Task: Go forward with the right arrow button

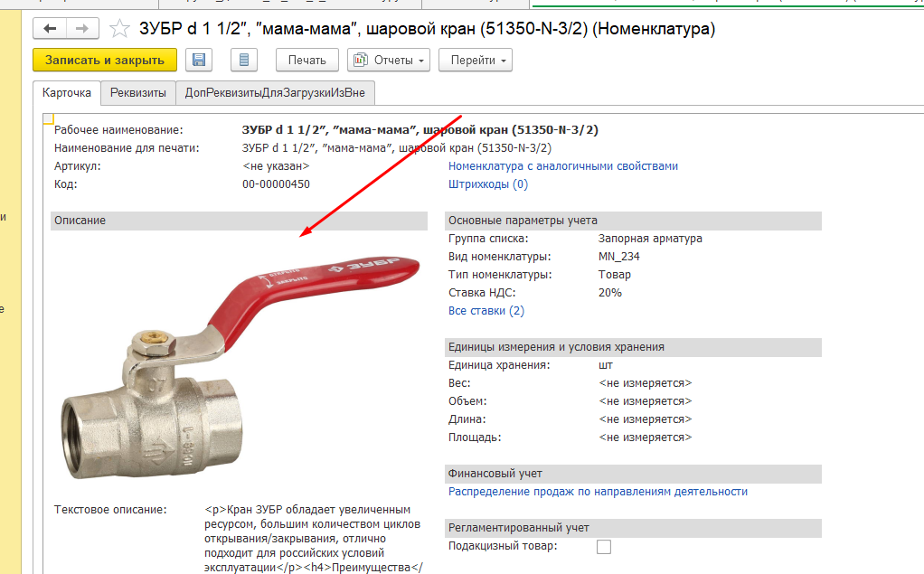Action: [82, 28]
